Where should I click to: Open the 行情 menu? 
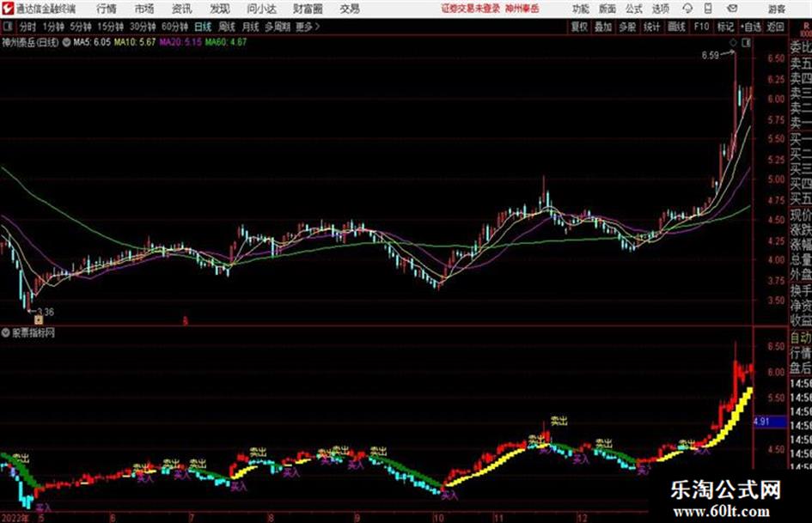[x=107, y=9]
